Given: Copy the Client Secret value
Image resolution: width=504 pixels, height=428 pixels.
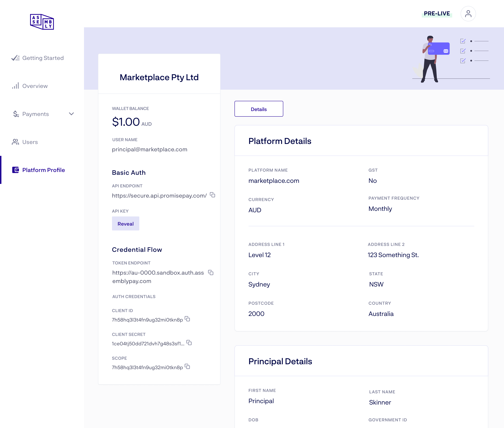Looking at the screenshot, I should tap(189, 343).
